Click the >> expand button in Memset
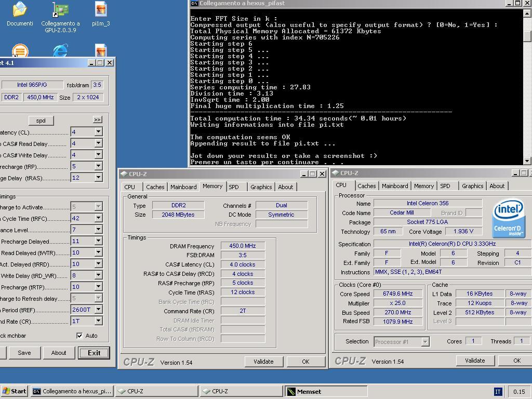The height and width of the screenshot is (399, 532). [97, 120]
